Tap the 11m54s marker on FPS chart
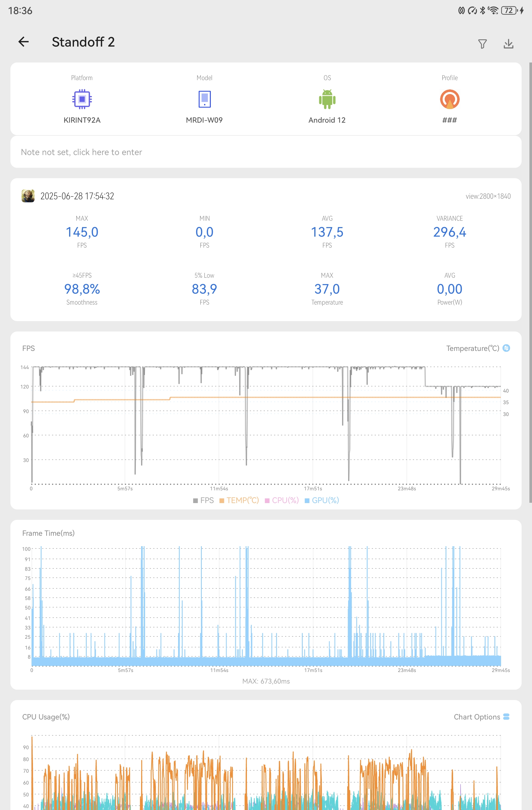The image size is (532, 810). pyautogui.click(x=219, y=488)
